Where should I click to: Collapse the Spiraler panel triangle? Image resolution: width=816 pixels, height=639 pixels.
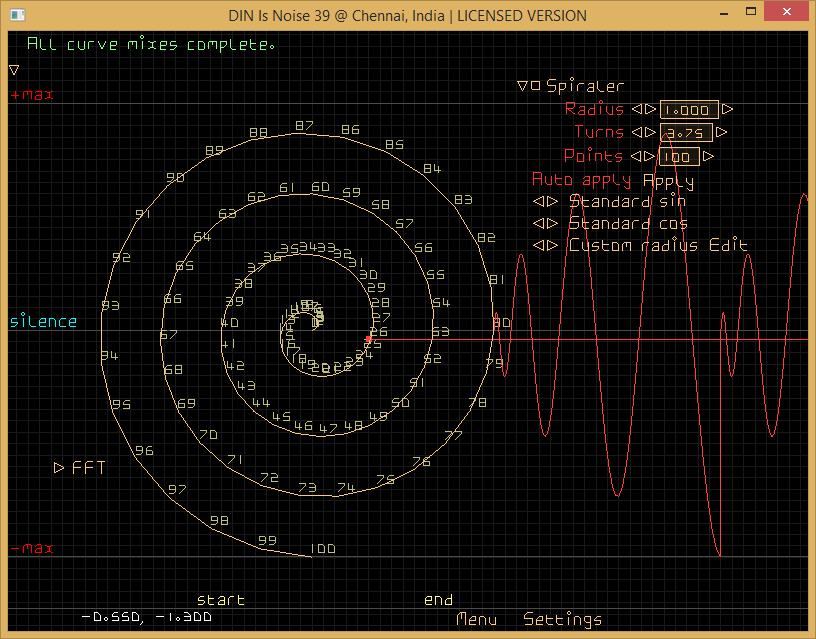tap(522, 86)
